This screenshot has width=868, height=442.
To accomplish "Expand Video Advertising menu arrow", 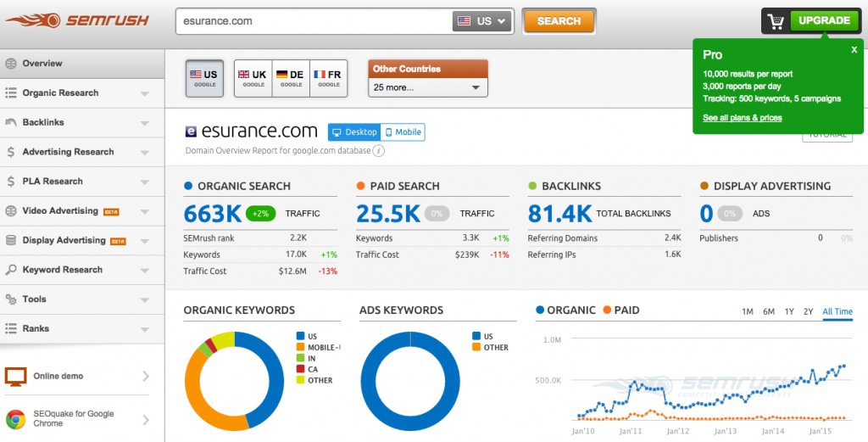I will (144, 211).
